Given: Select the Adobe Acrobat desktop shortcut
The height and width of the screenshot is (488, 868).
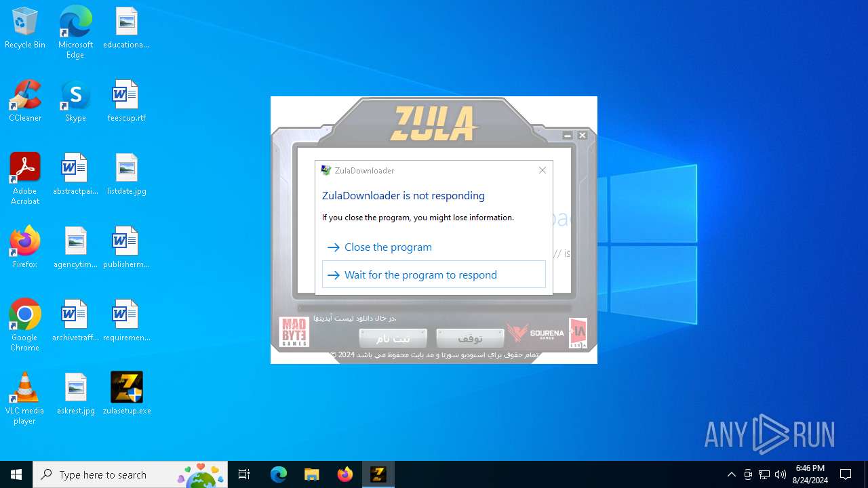Looking at the screenshot, I should click(25, 179).
